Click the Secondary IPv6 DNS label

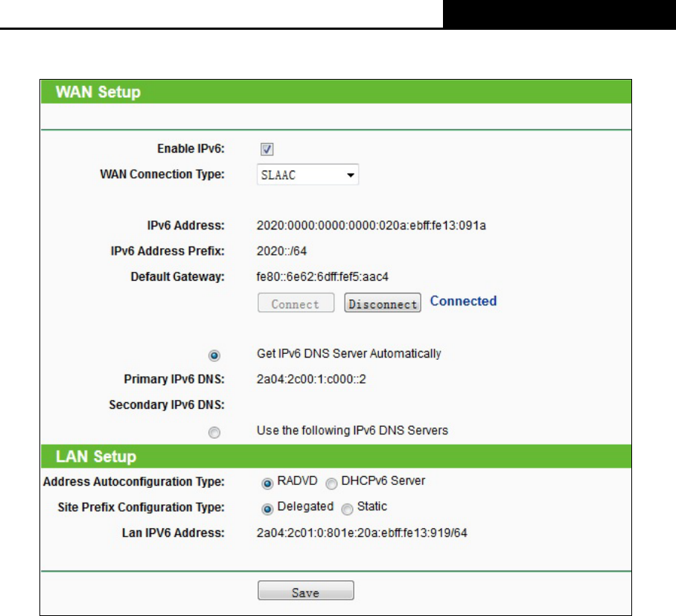tap(167, 405)
